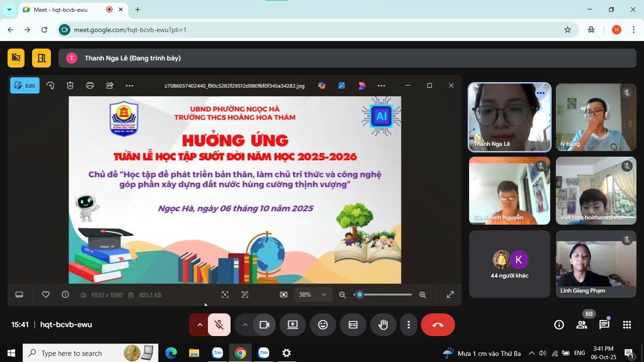
Task: Open meeting details info icon
Action: pos(559,325)
